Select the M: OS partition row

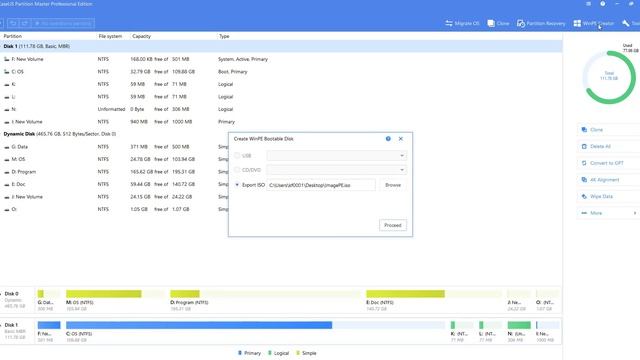[114, 159]
